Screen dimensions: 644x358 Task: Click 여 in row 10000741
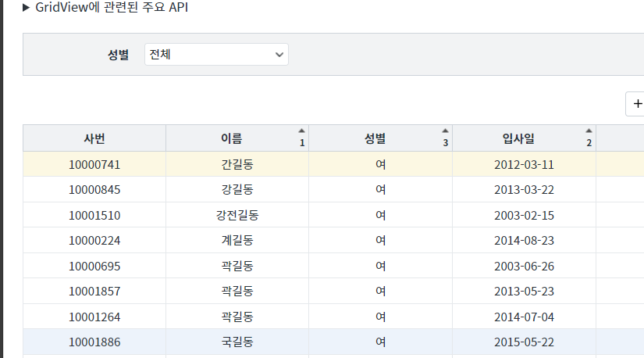click(x=381, y=165)
